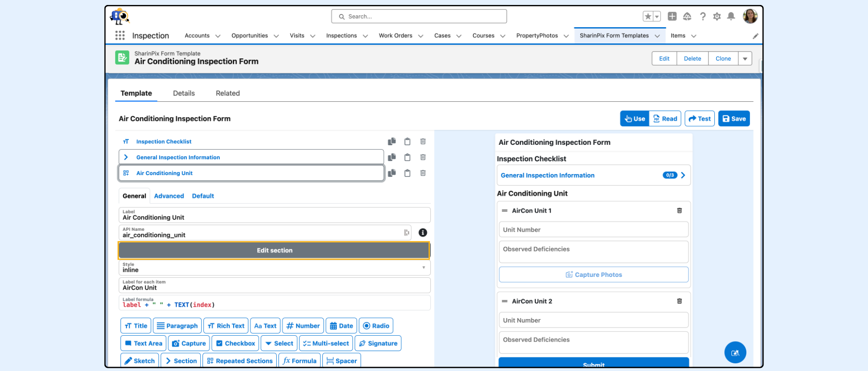Click the API Name info icon
This screenshot has width=868, height=371.
click(423, 233)
